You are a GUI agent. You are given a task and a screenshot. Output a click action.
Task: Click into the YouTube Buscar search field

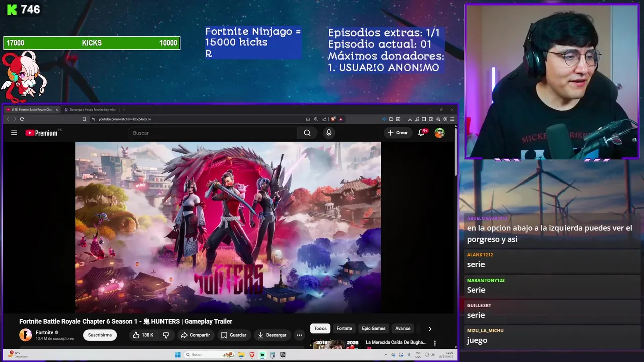tap(212, 133)
